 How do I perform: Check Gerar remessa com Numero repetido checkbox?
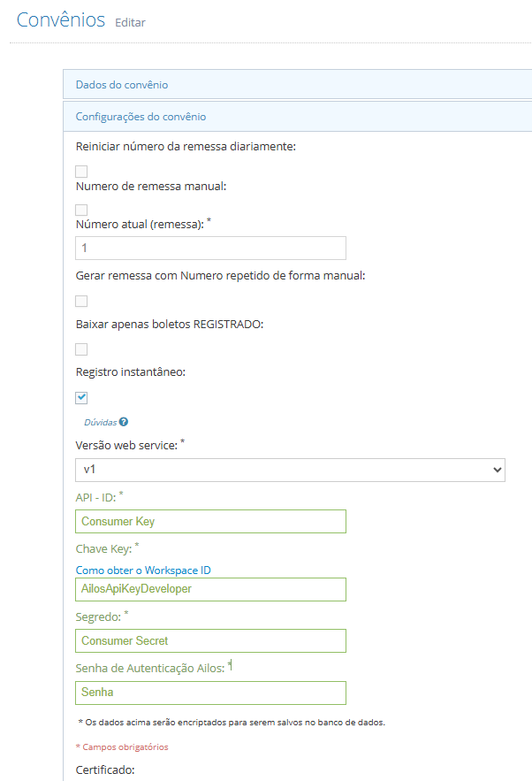click(x=81, y=301)
